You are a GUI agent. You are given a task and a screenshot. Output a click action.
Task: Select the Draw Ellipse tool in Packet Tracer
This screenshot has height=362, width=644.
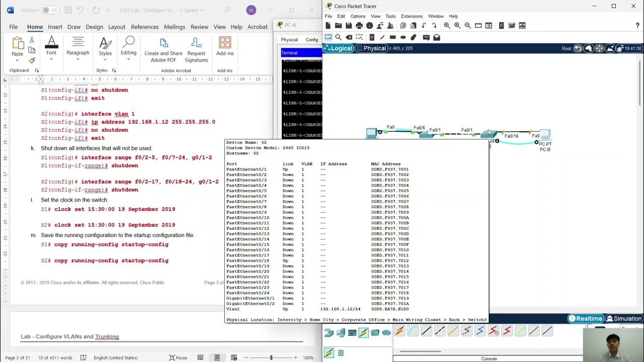click(x=403, y=37)
